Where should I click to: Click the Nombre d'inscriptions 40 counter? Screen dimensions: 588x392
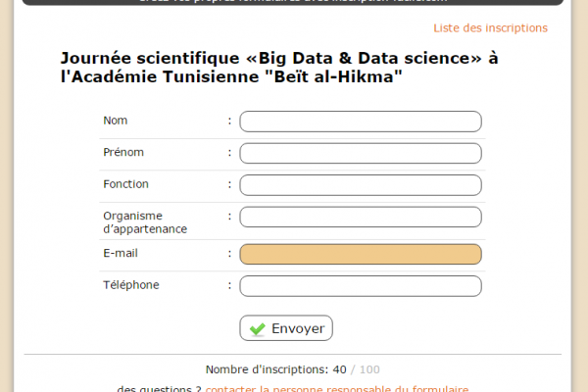(x=276, y=369)
